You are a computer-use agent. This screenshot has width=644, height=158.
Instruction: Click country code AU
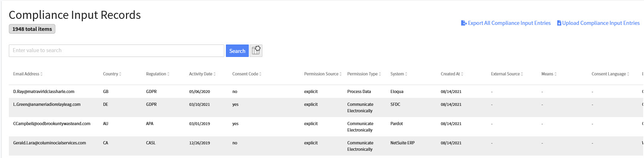[106, 124]
